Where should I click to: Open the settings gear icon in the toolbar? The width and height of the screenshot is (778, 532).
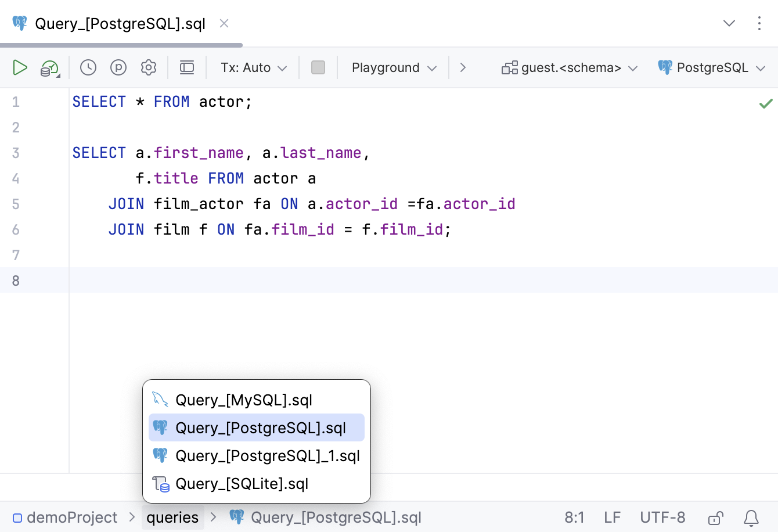coord(149,67)
